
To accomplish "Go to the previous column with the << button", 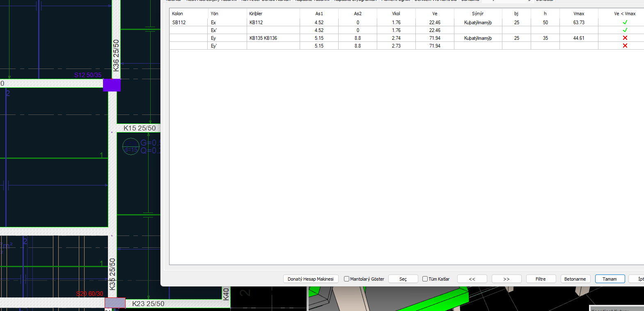I will point(472,279).
